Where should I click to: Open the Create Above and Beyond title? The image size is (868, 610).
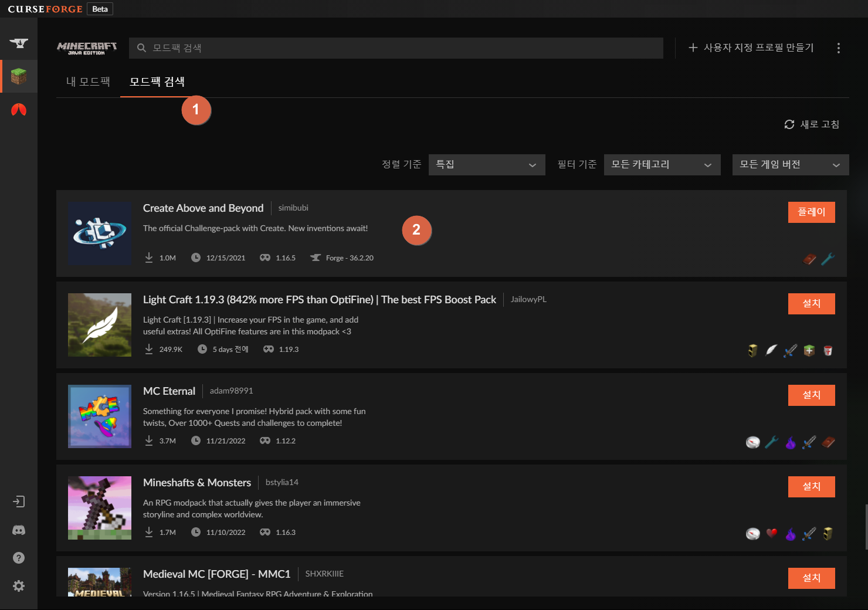(x=204, y=208)
